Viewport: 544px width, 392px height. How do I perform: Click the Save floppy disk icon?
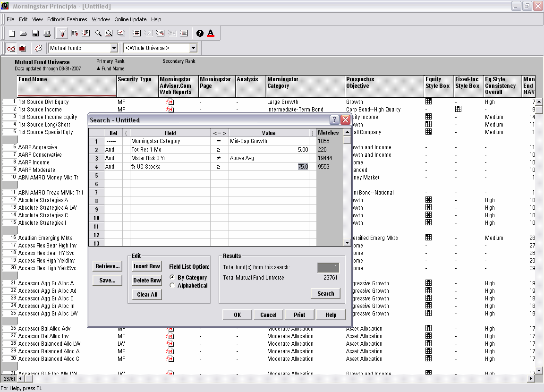coord(35,34)
